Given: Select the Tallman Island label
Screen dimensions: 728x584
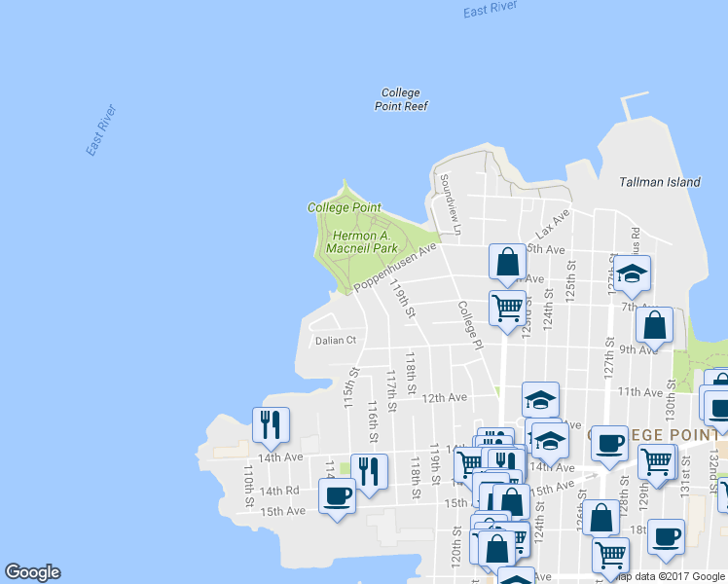Looking at the screenshot, I should (x=660, y=182).
